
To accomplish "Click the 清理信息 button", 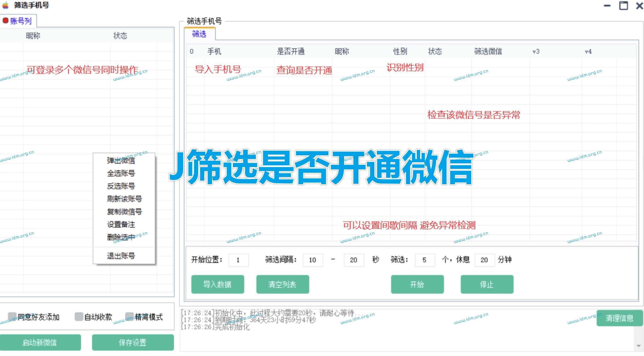I will click(620, 318).
